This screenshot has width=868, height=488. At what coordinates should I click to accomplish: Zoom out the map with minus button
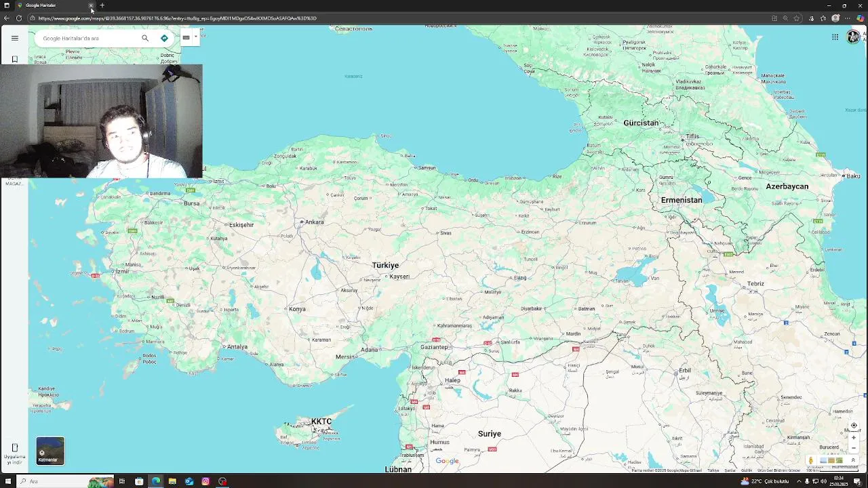pos(854,448)
